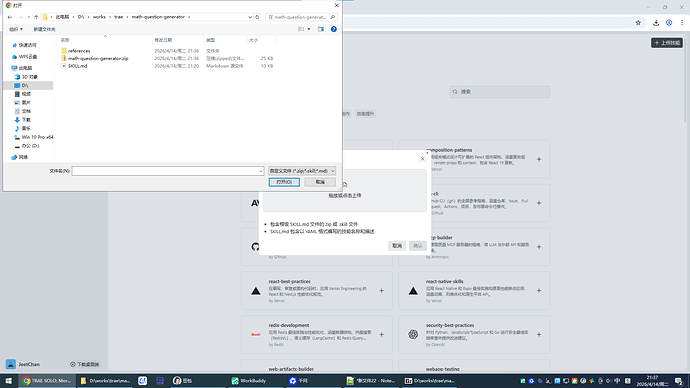This screenshot has height=388, width=690.
Task: Open Chrome downloads icon
Action: pyautogui.click(x=656, y=23)
